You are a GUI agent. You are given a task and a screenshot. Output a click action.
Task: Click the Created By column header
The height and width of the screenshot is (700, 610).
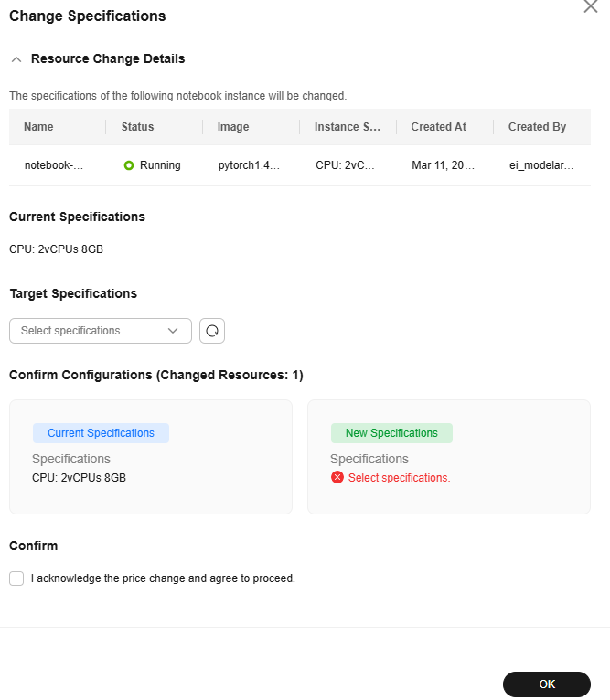[x=537, y=127]
